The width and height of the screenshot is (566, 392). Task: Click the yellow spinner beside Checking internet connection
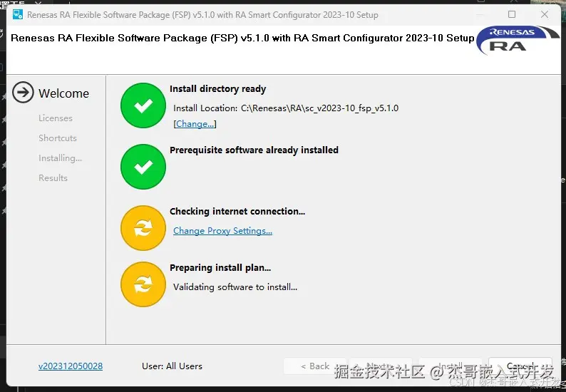tap(143, 228)
